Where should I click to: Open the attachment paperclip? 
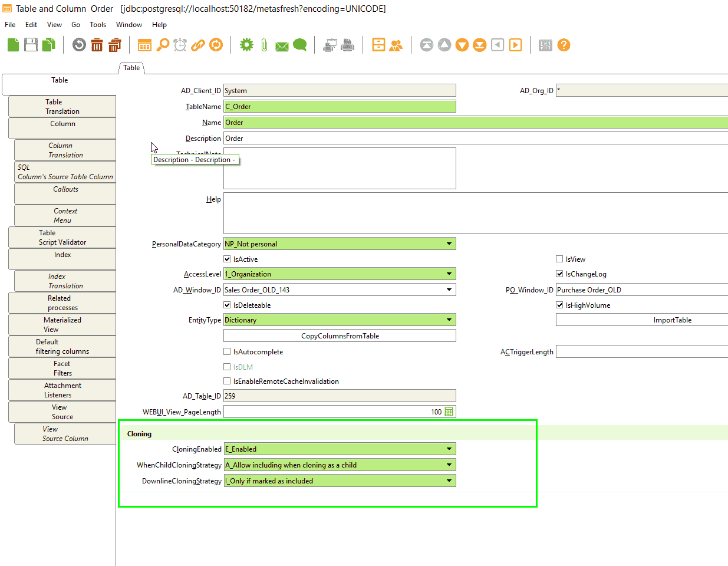(x=263, y=45)
